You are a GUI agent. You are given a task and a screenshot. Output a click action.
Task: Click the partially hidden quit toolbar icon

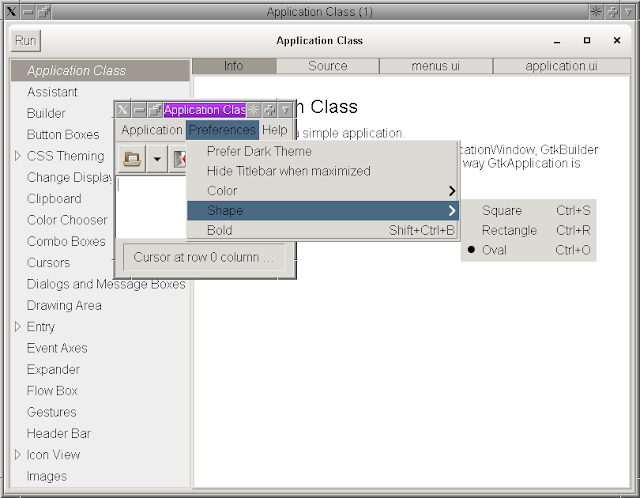pyautogui.click(x=180, y=159)
